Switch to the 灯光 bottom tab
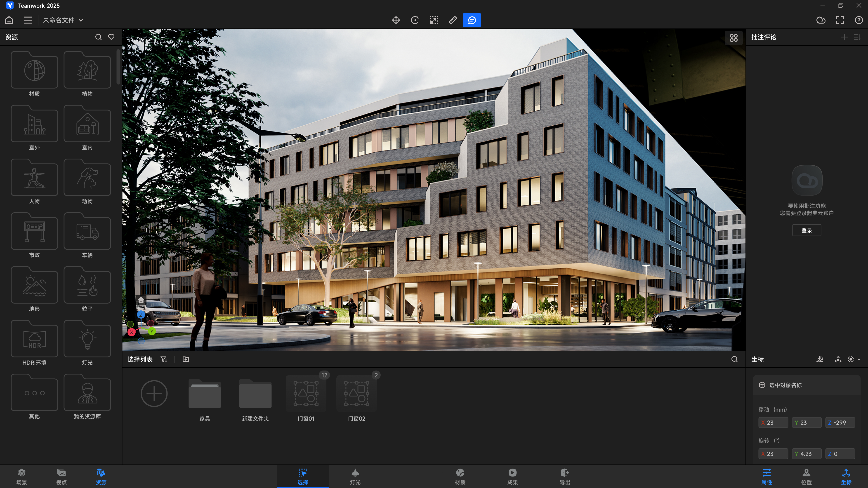The width and height of the screenshot is (868, 488). [355, 476]
